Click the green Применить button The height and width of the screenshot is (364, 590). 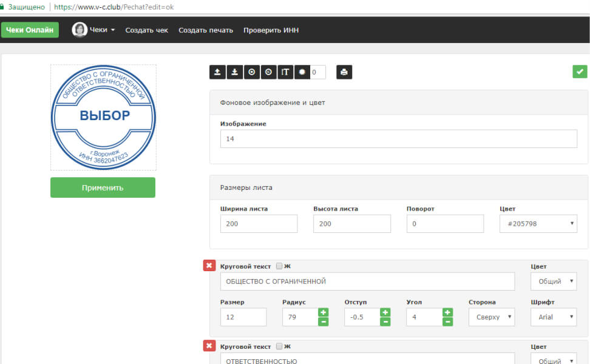(x=103, y=187)
